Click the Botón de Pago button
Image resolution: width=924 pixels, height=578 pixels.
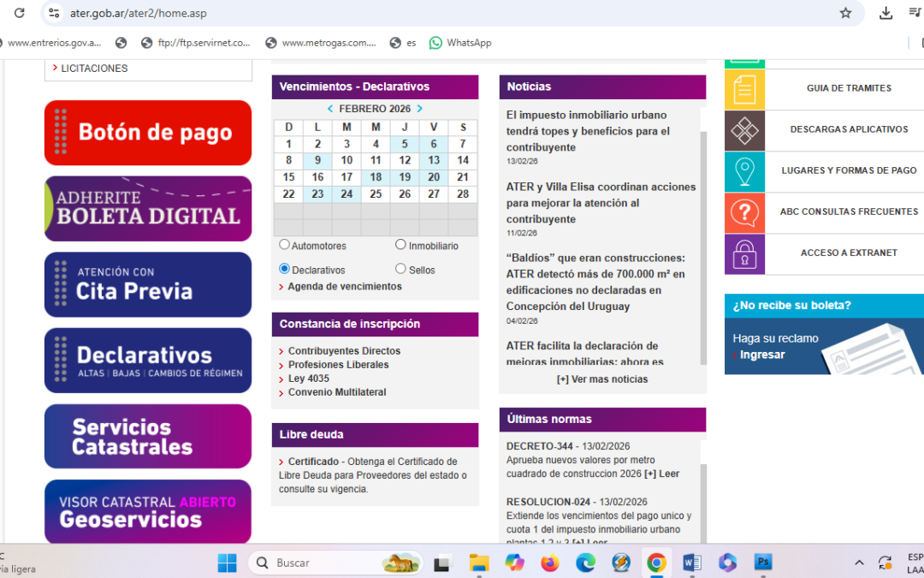[x=147, y=132]
